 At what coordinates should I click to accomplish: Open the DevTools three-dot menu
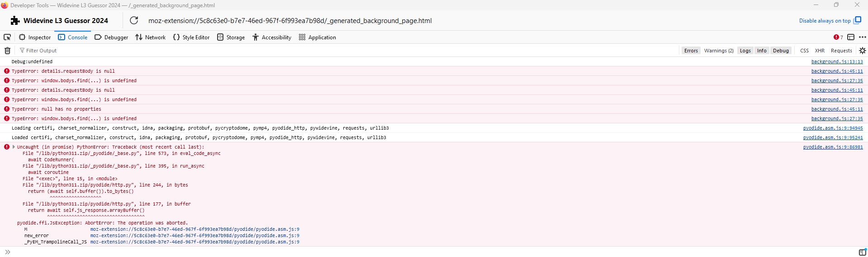[x=862, y=37]
